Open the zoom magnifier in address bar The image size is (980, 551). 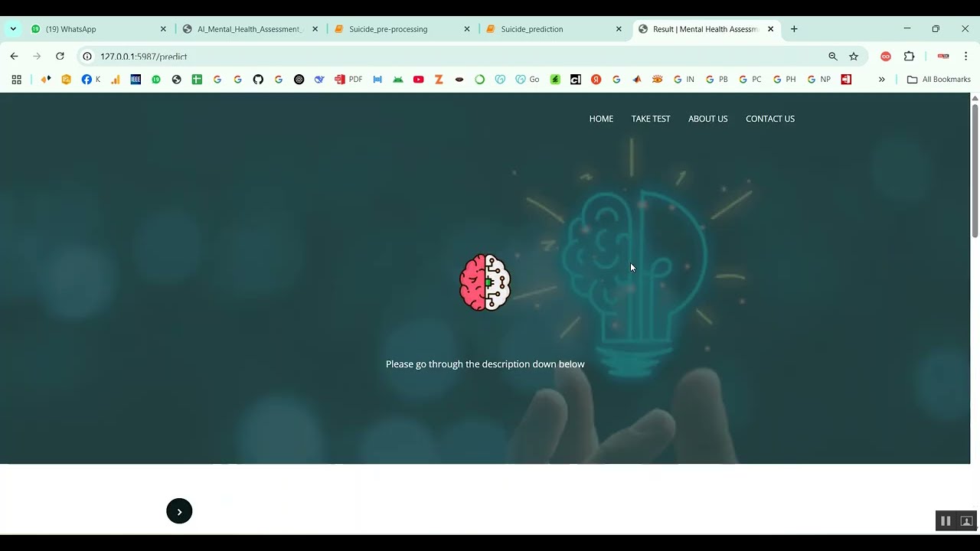tap(833, 57)
